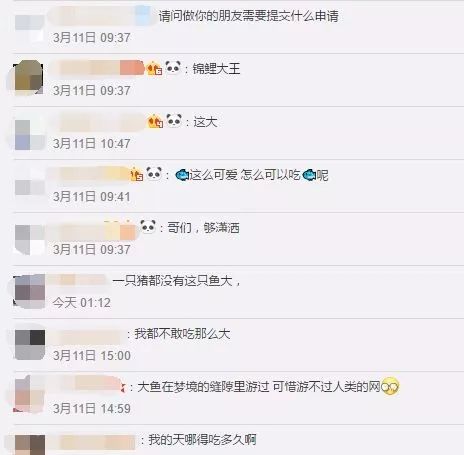Screen dimensions: 464x455
Task: Open avatar of 我都不敢吃那么大 commenter
Action: tap(30, 344)
